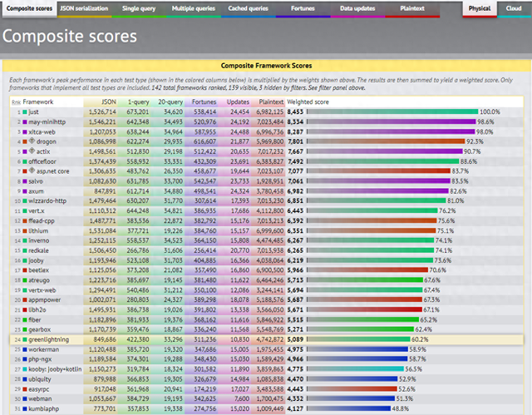The width and height of the screenshot is (532, 415).
Task: Select the Cached queries tab
Action: tap(249, 9)
